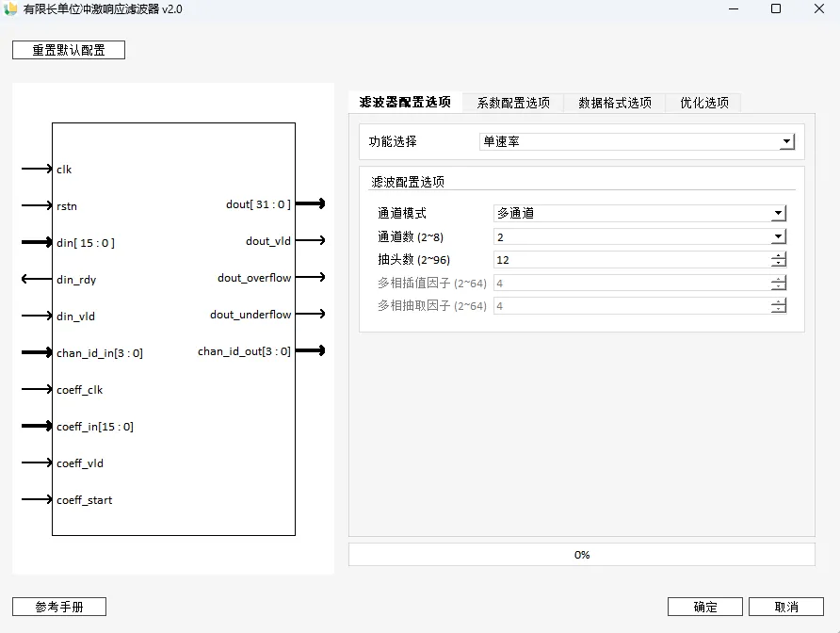Screen dimensions: 840x633
Task: Click the 通道模式 label
Action: pyautogui.click(x=402, y=213)
